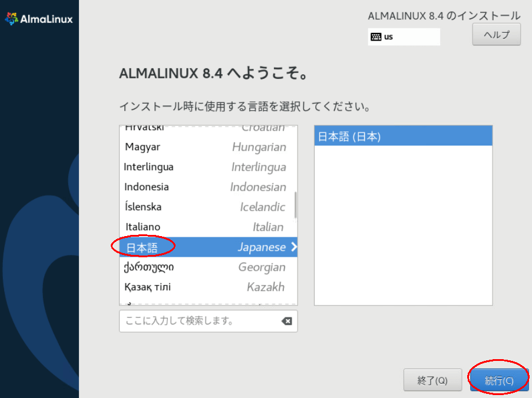Select 日本語 (Japanese) language row
The height and width of the screenshot is (398, 532).
click(209, 247)
